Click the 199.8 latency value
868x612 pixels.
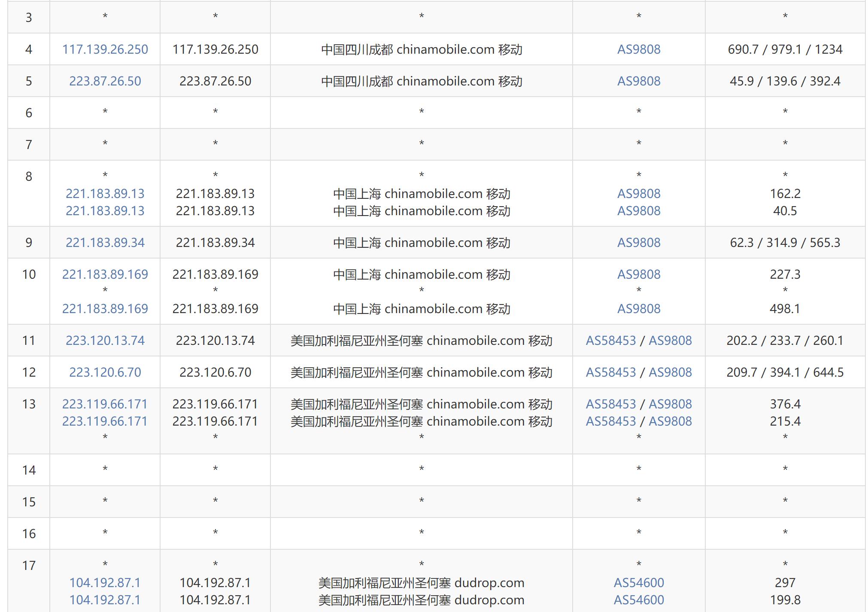pos(785,600)
